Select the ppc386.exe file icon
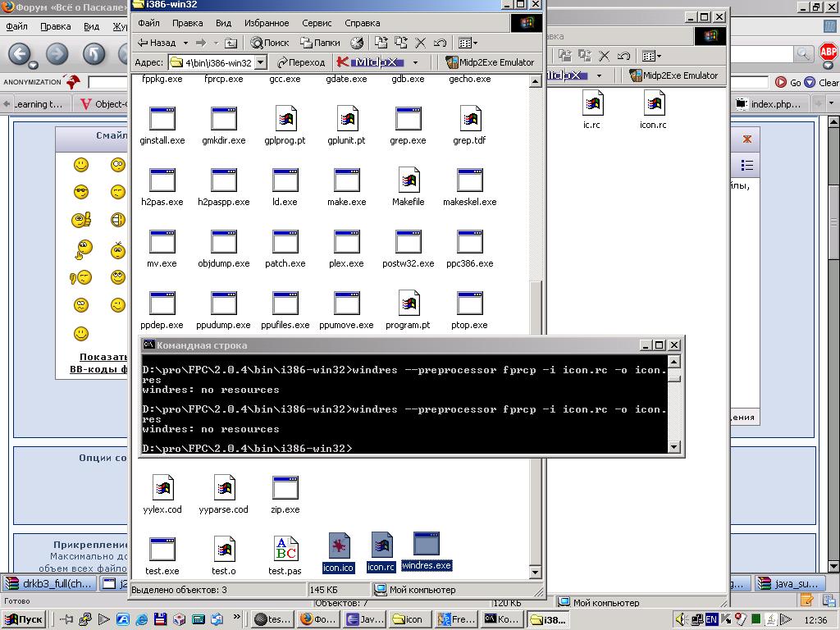The width and height of the screenshot is (840, 630). point(469,243)
